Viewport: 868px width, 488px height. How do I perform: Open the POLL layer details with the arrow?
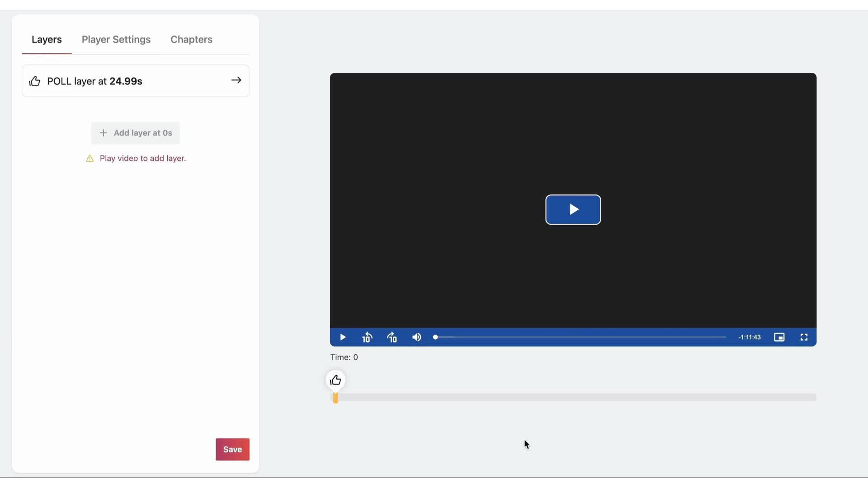tap(236, 80)
